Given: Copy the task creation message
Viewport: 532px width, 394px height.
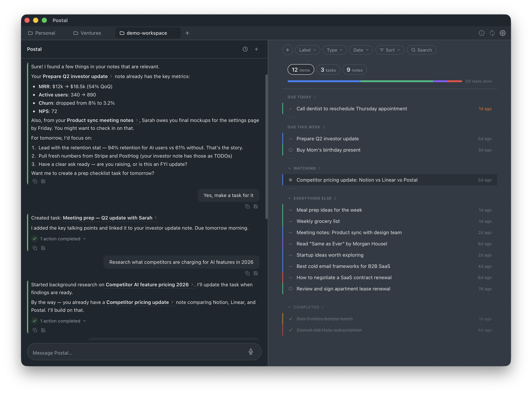Looking at the screenshot, I should [35, 248].
